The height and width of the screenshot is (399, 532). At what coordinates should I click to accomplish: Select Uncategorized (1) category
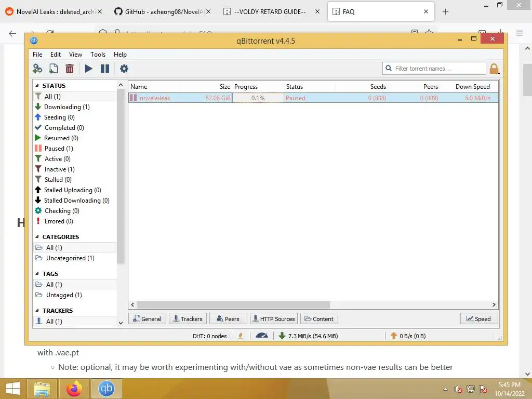[75, 258]
